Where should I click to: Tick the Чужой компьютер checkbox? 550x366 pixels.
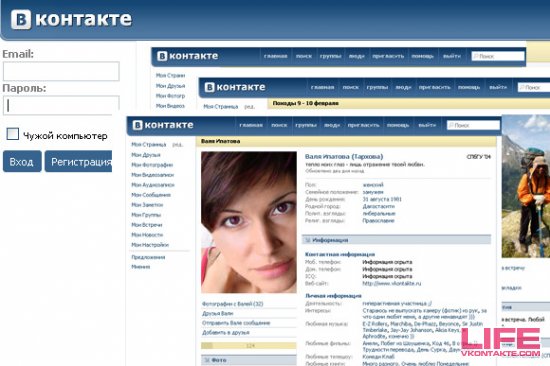13,134
